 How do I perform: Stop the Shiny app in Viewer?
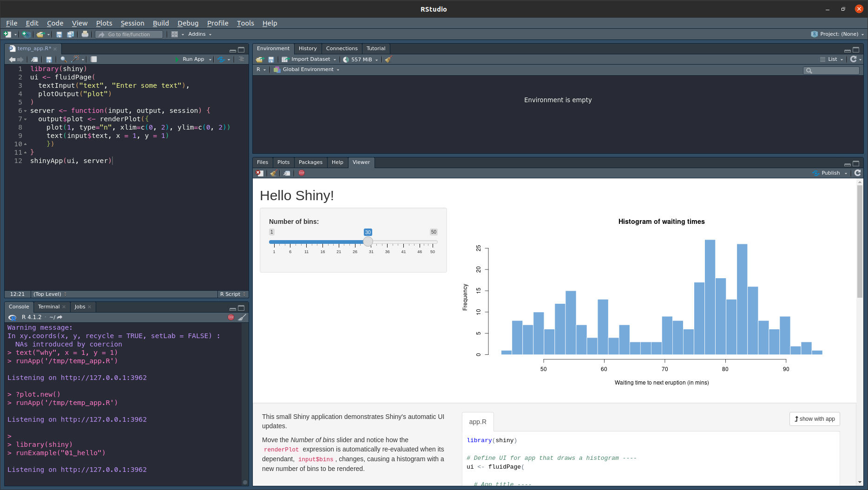click(x=302, y=173)
